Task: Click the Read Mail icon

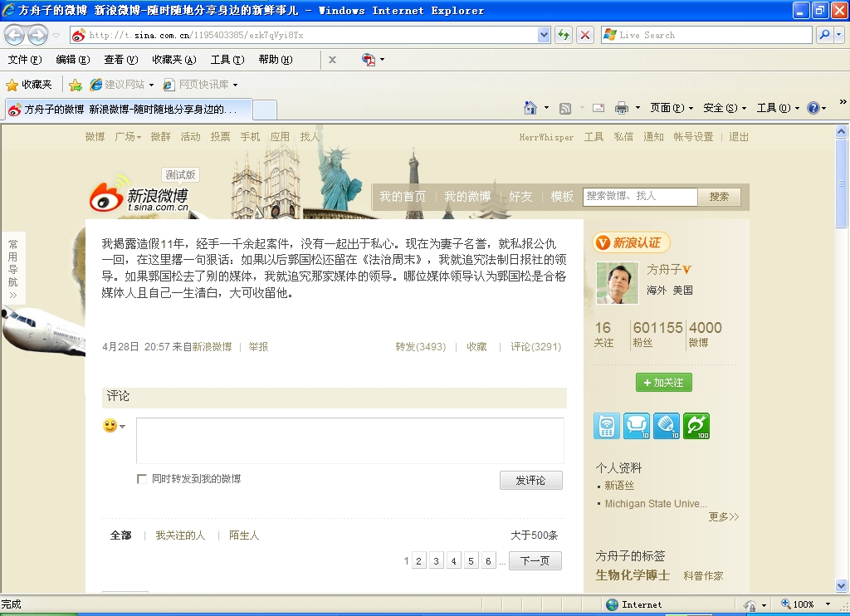Action: [x=598, y=108]
